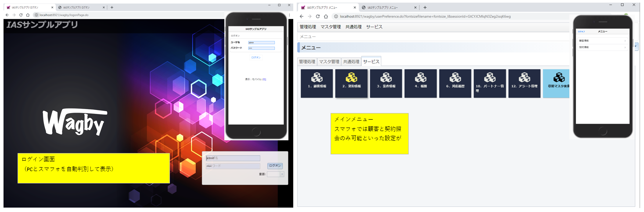Switch to the second IASサンプルアプリ ログオン browser tab
The image size is (644, 212).
82,7
